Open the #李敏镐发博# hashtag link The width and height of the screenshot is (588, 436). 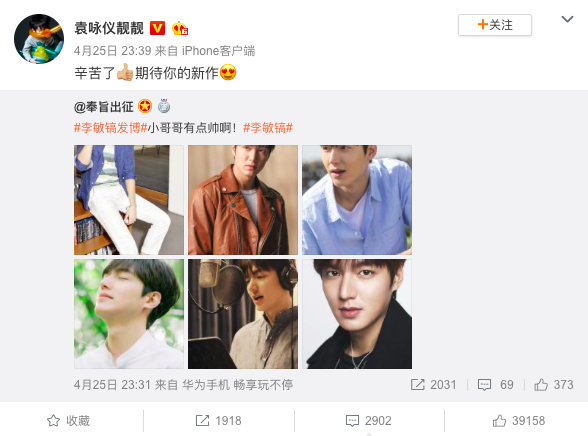[x=111, y=128]
